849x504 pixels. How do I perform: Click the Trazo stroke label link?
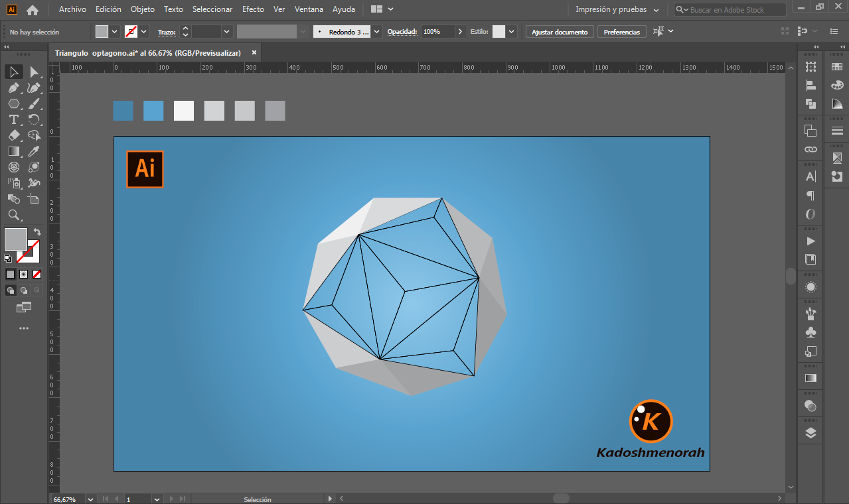coord(167,32)
